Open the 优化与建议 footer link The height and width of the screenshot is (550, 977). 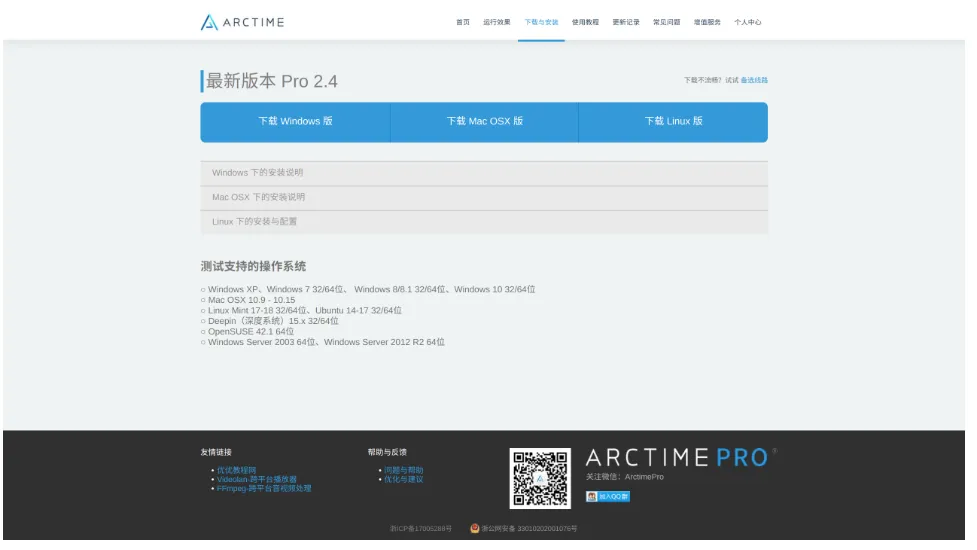click(x=403, y=480)
